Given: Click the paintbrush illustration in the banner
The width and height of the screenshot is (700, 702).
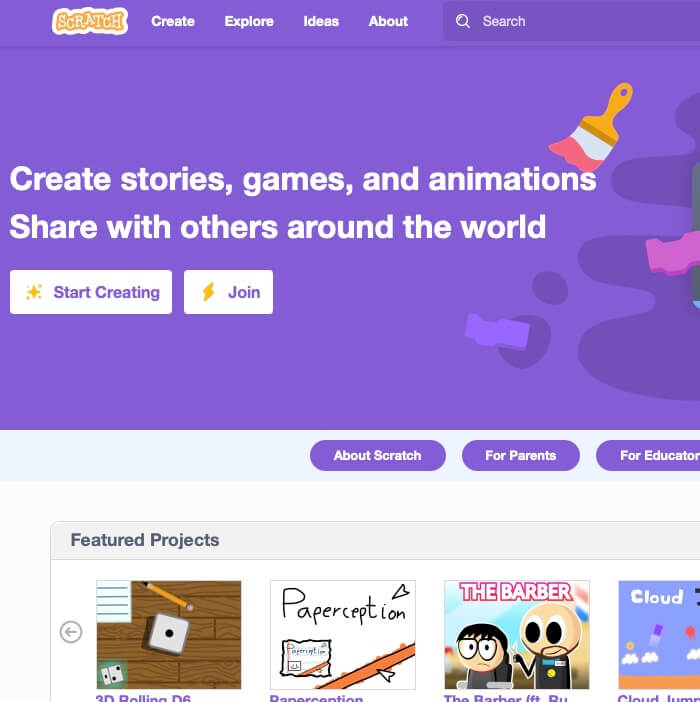Looking at the screenshot, I should (x=591, y=127).
